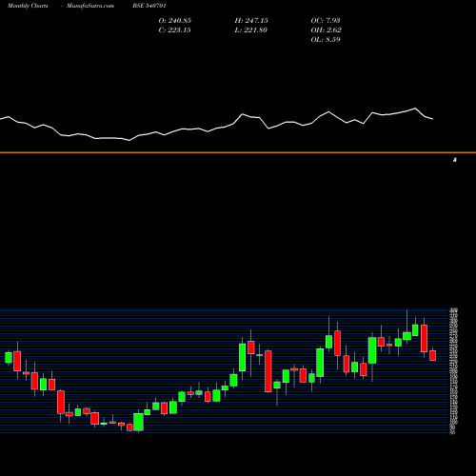The width and height of the screenshot is (476, 476).
Task: Click the 'OL: 8.59' value
Action: (x=326, y=40)
